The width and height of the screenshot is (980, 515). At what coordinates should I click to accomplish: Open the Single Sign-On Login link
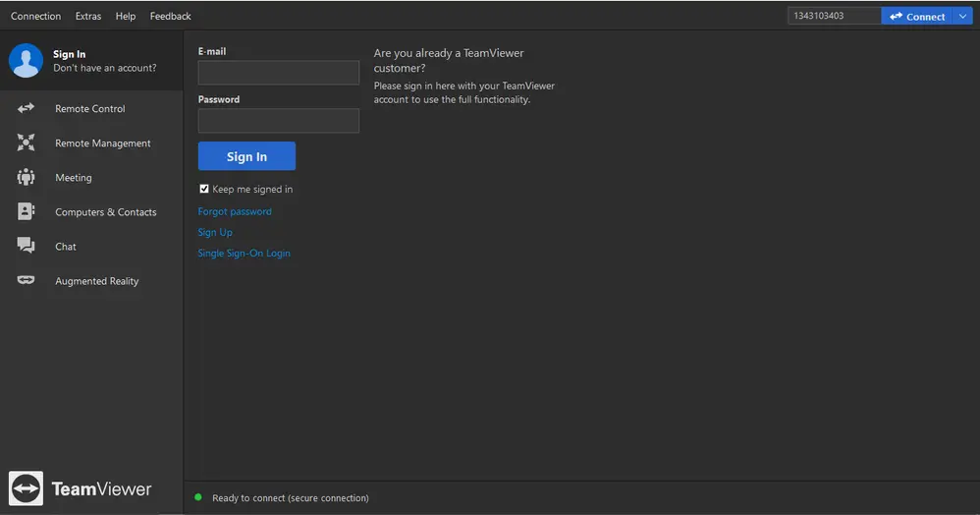tap(244, 253)
